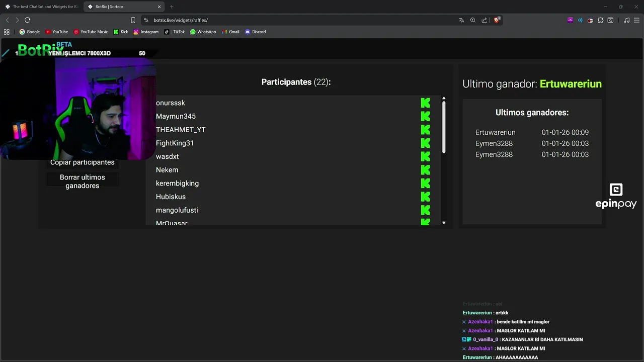Open site settings icon in address bar
This screenshot has width=644, height=362.
pos(146,20)
